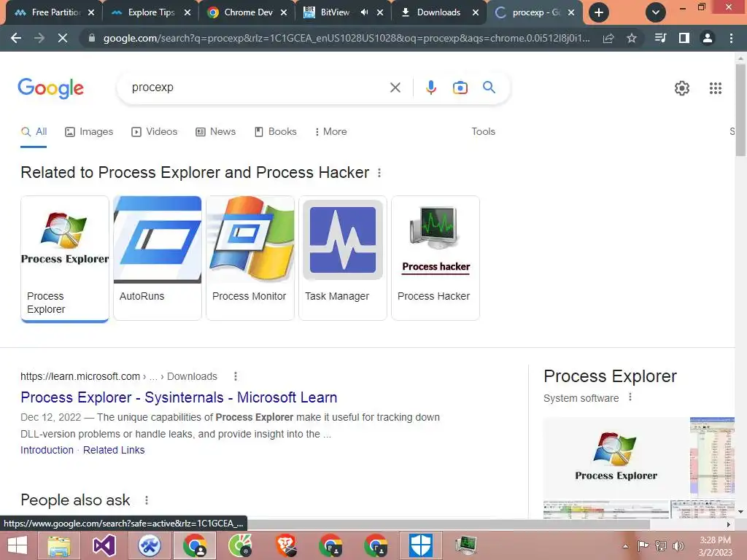
Task: Switch to Explore Tips tab
Action: 150,12
